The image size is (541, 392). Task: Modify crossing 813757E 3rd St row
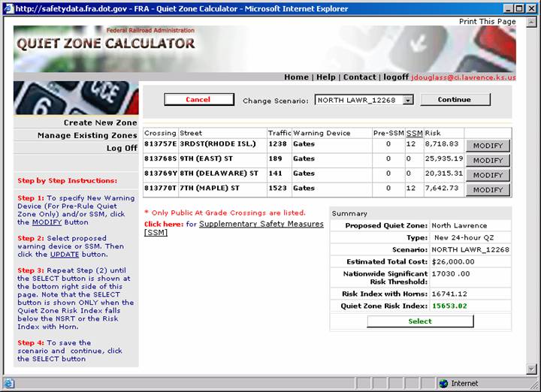(x=488, y=146)
